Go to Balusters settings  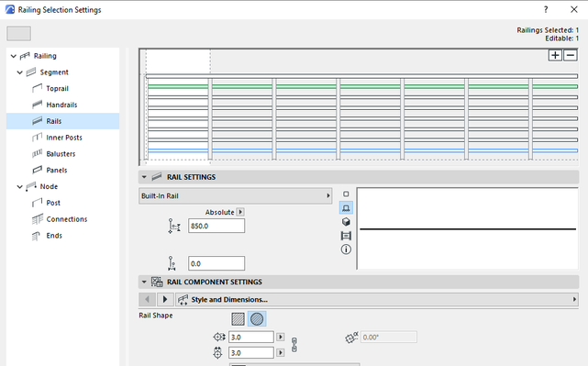tap(61, 154)
